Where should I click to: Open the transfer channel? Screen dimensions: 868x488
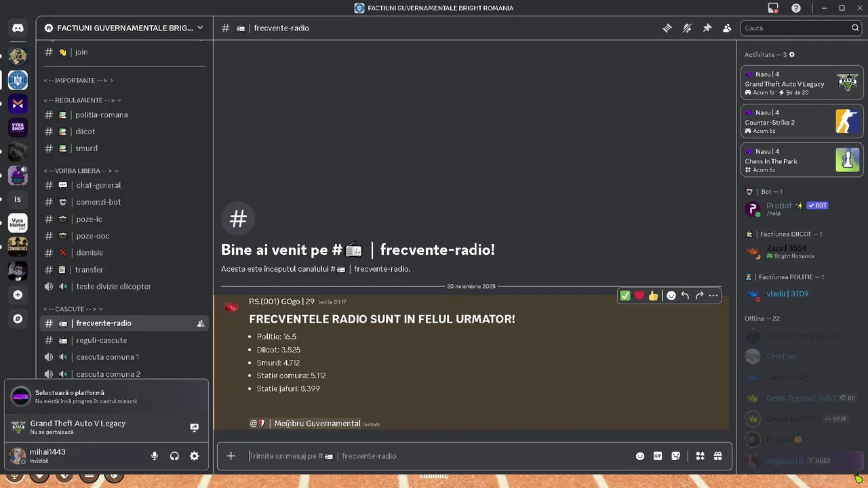[x=124, y=270]
